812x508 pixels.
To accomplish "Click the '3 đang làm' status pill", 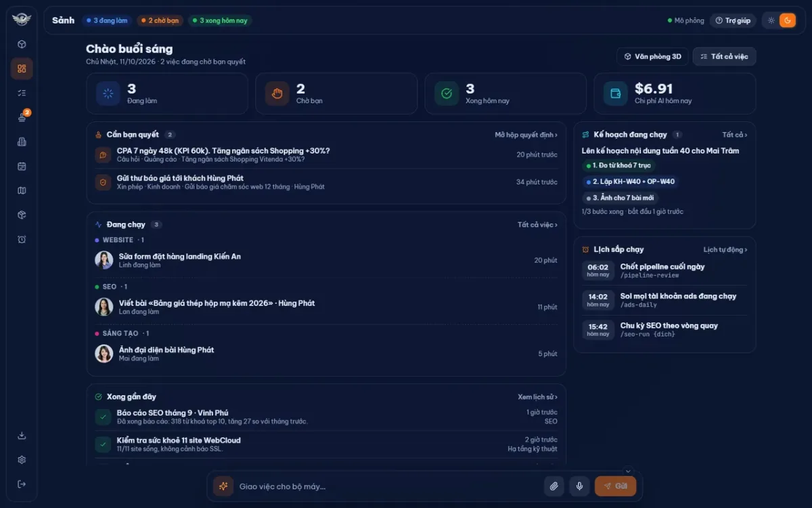I will point(108,20).
